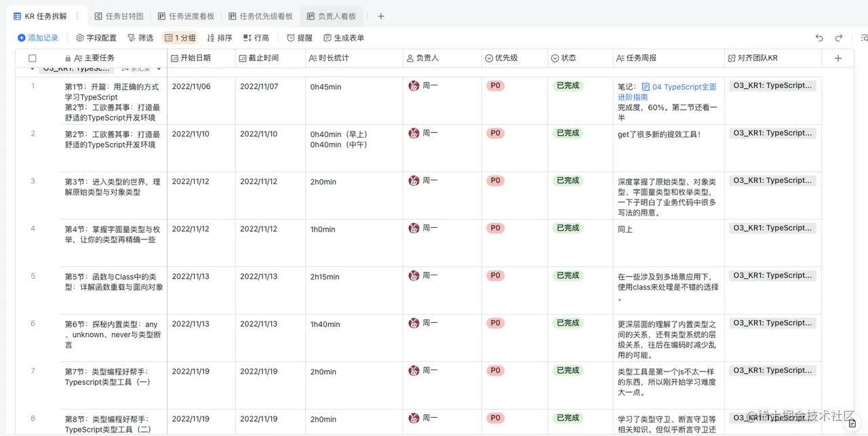
Task: Open the 筛选 filter settings
Action: point(140,37)
